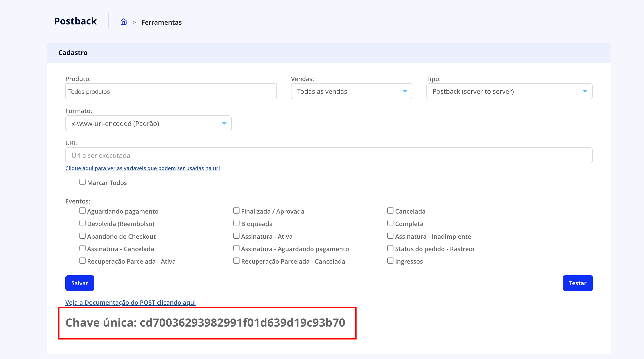Image resolution: width=644 pixels, height=359 pixels.
Task: Click the home icon in breadcrumb
Action: pos(123,22)
